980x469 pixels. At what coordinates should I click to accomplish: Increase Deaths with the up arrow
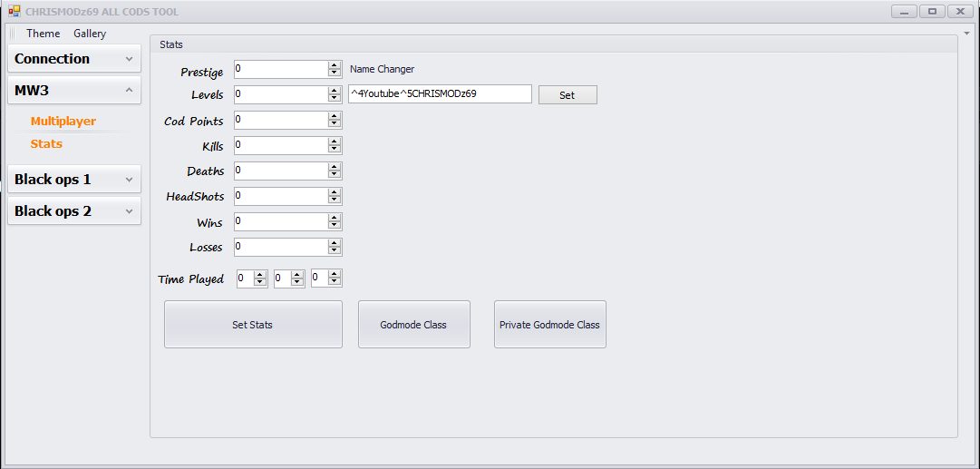click(335, 167)
